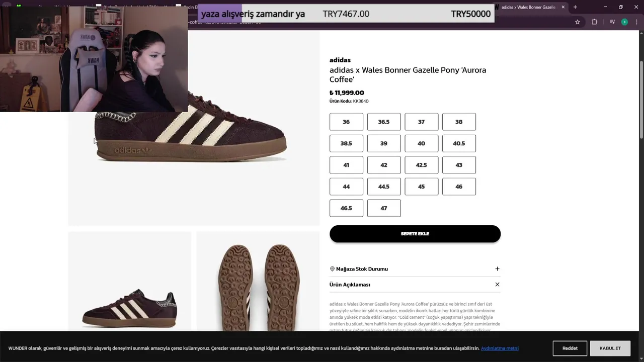Click the TRY50000 goal amount overlay
This screenshot has height=362, width=644.
pos(471,14)
